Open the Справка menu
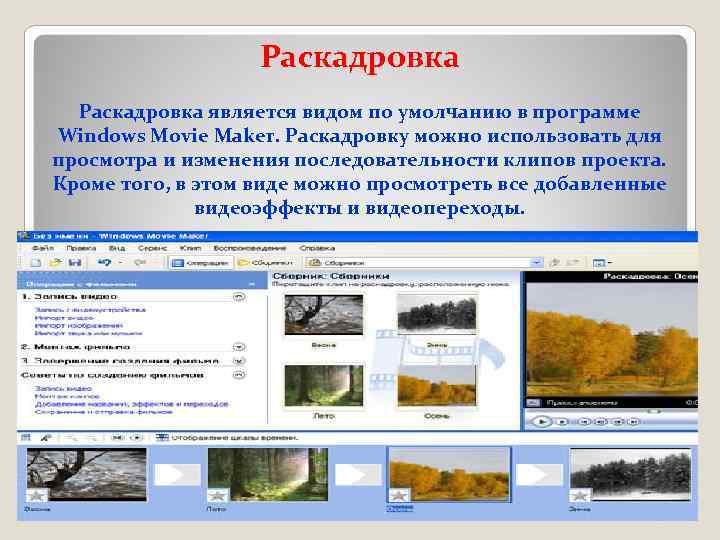The height and width of the screenshot is (540, 720). [317, 248]
